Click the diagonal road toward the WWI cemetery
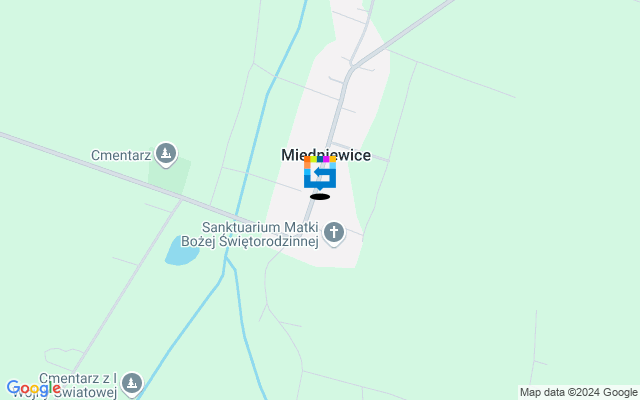Image resolution: width=640 pixels, height=400 pixels. pos(127,286)
